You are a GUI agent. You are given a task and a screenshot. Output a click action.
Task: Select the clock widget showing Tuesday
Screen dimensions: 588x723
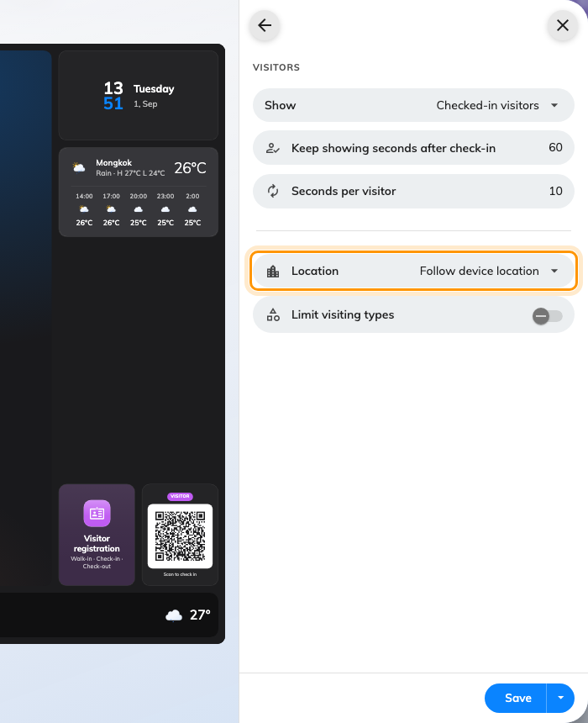[x=139, y=95]
